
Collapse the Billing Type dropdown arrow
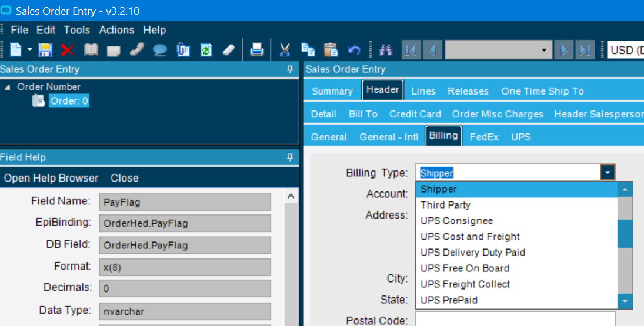point(608,173)
